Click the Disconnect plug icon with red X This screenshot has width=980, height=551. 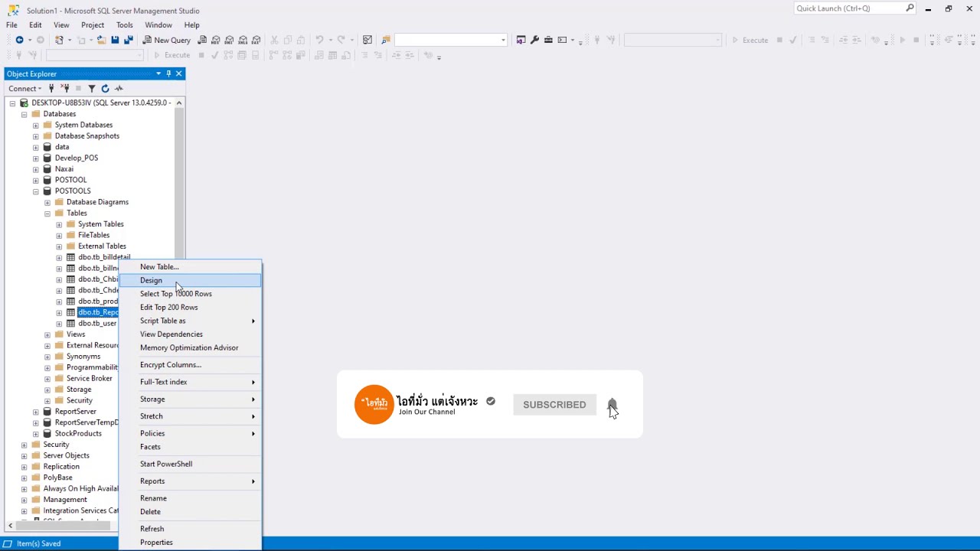click(x=65, y=88)
